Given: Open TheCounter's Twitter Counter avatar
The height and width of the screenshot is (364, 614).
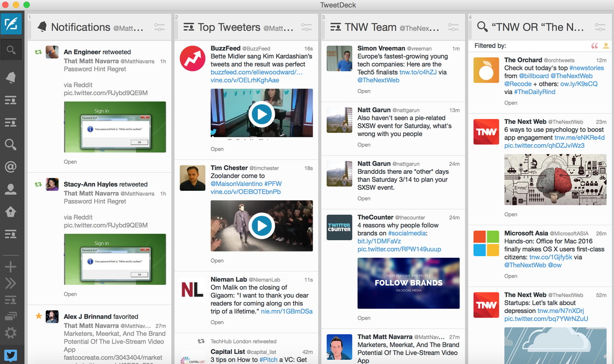Looking at the screenshot, I should [x=339, y=227].
